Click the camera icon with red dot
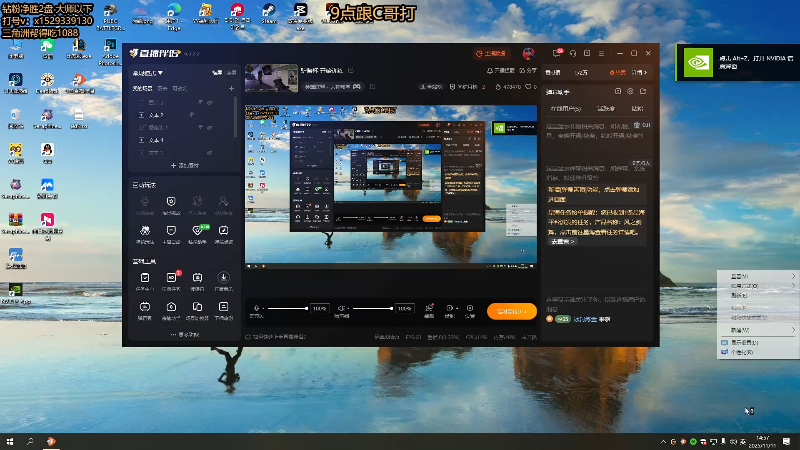This screenshot has width=800, height=450. pyautogui.click(x=429, y=308)
